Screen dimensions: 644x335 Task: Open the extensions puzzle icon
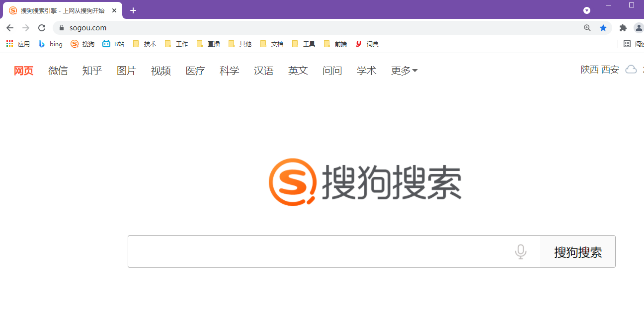623,28
